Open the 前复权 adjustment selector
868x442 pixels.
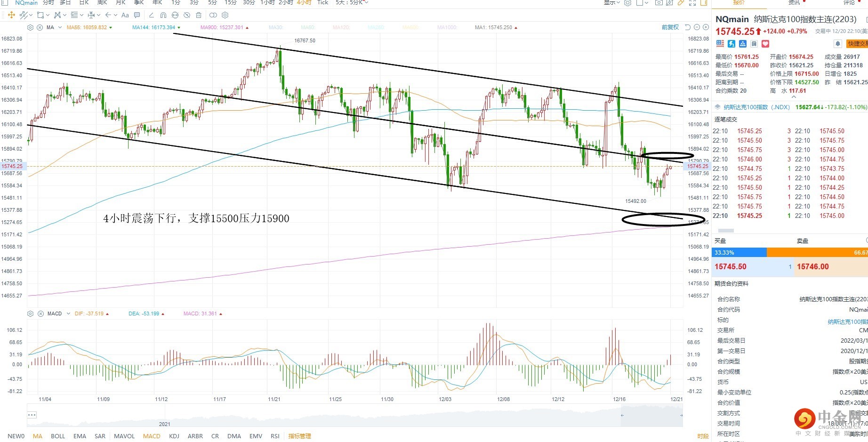tap(670, 27)
